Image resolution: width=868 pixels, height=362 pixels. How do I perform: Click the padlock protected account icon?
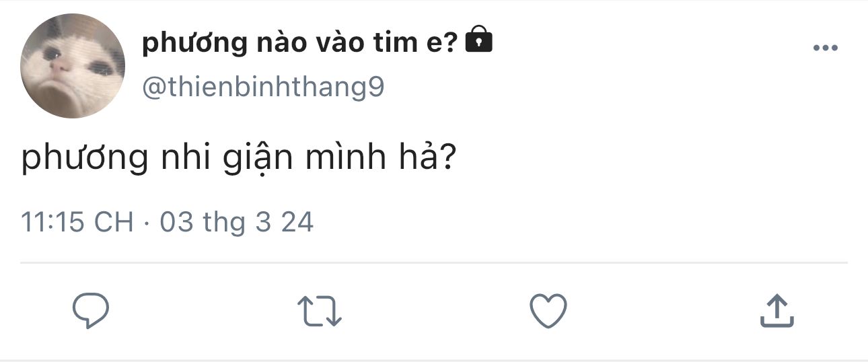[478, 41]
